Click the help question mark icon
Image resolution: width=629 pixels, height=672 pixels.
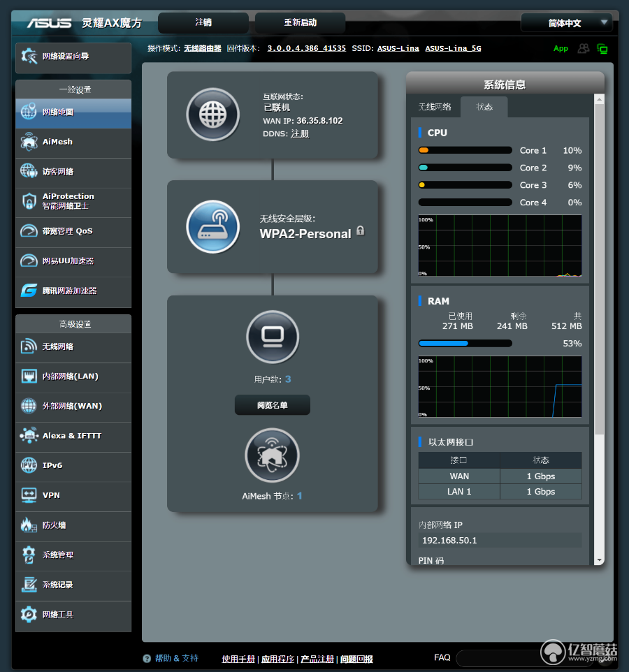coord(147,658)
